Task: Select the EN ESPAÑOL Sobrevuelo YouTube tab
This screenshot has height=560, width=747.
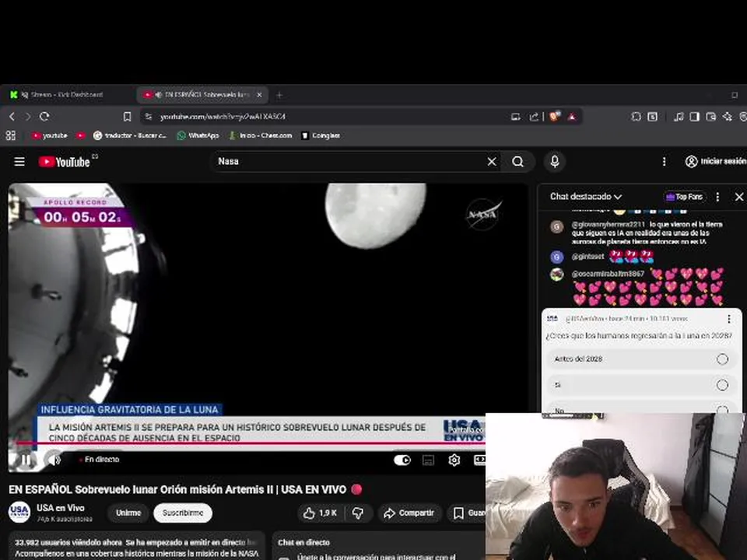Action: tap(202, 95)
